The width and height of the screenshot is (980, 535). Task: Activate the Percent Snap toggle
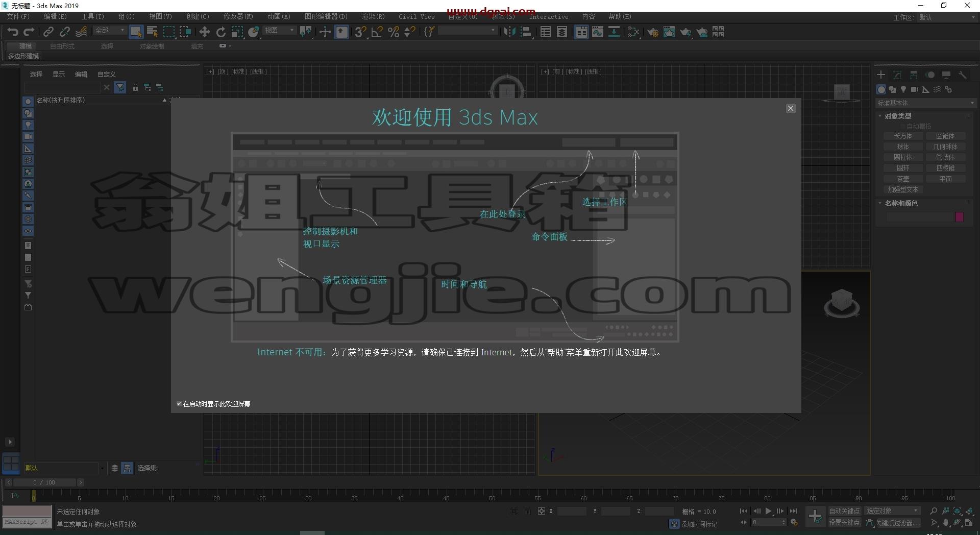tap(393, 32)
